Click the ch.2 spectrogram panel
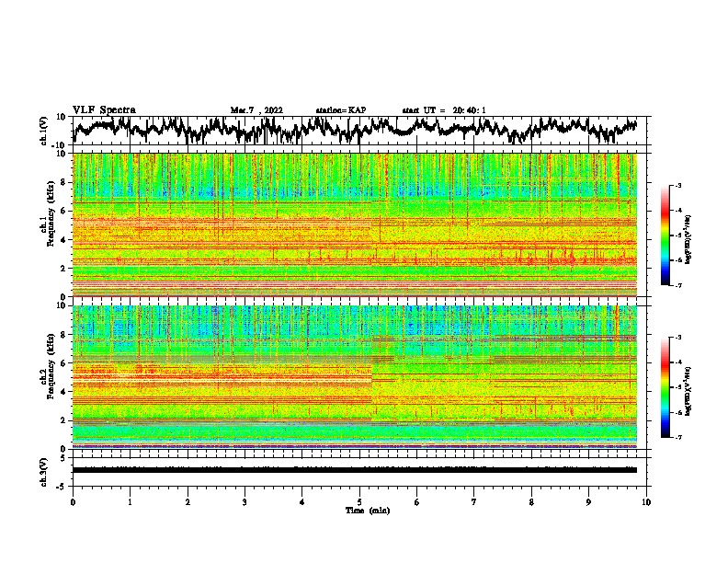This screenshot has width=728, height=563. click(355, 377)
